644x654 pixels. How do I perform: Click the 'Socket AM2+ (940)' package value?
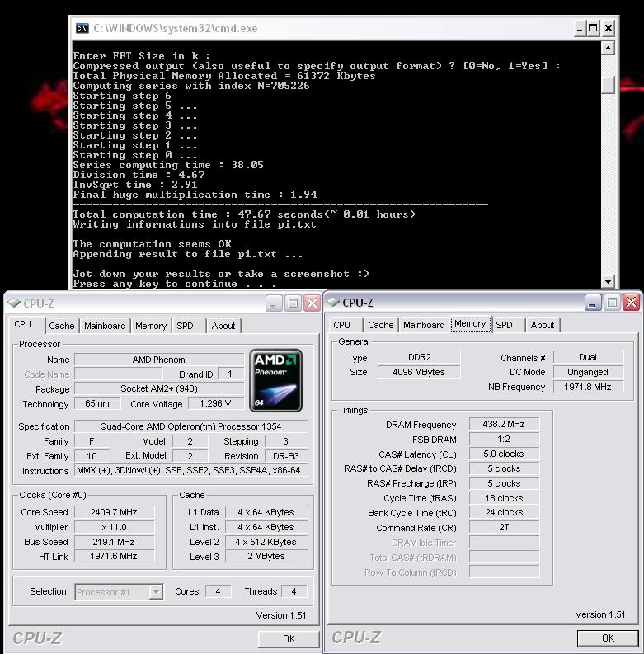(x=159, y=388)
